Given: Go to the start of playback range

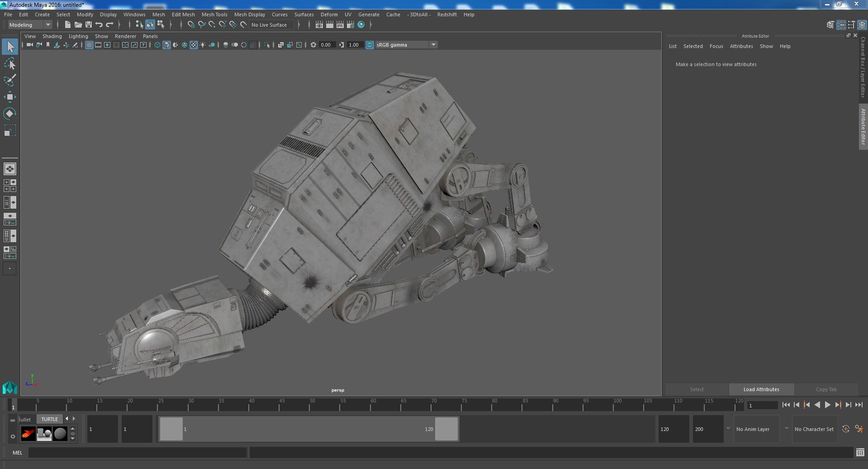Looking at the screenshot, I should [786, 405].
